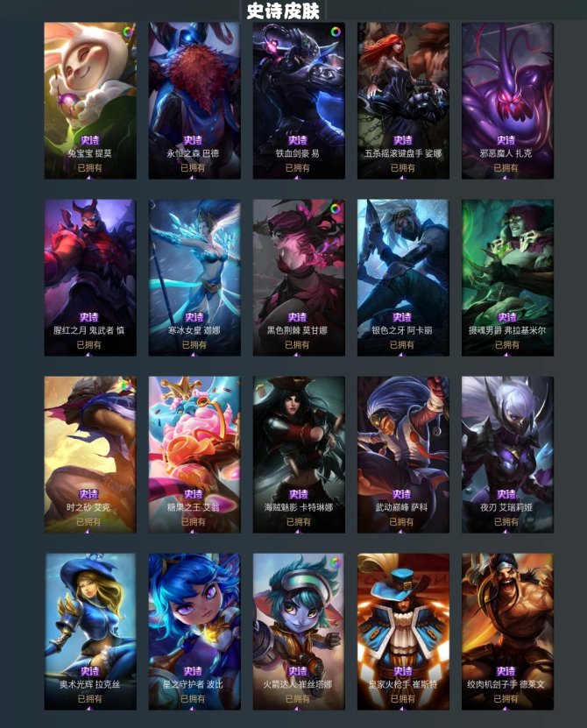587x728 pixels.
Task: Open chroma ring icon on 兔宝宝 提莫 card
Action: 128,32
